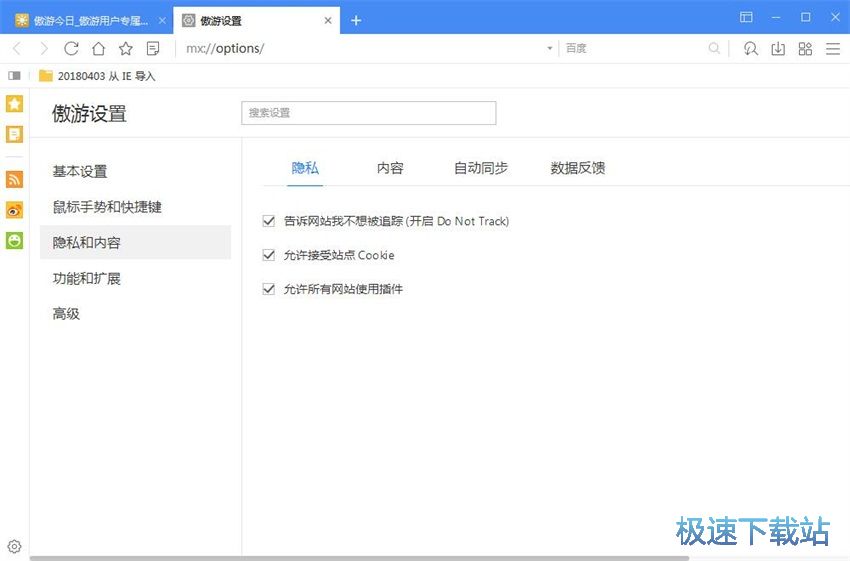Go forward with the forward arrow
The image size is (850, 561).
pos(44,49)
